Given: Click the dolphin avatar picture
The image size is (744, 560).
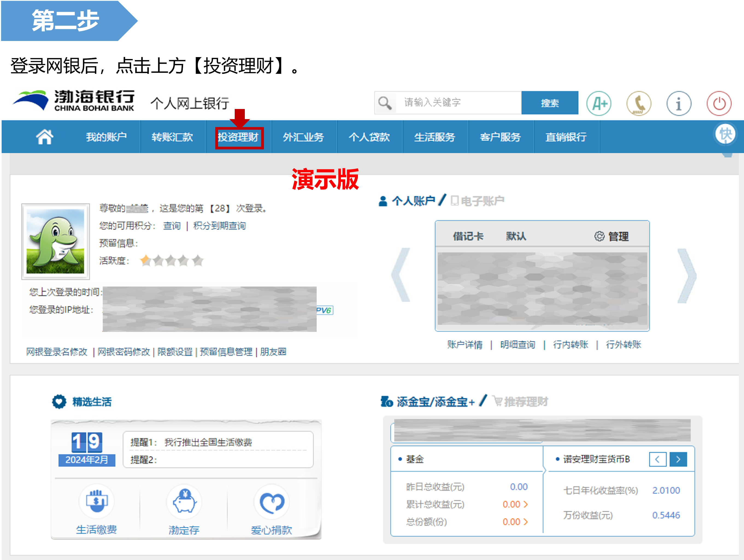Looking at the screenshot, I should (55, 241).
